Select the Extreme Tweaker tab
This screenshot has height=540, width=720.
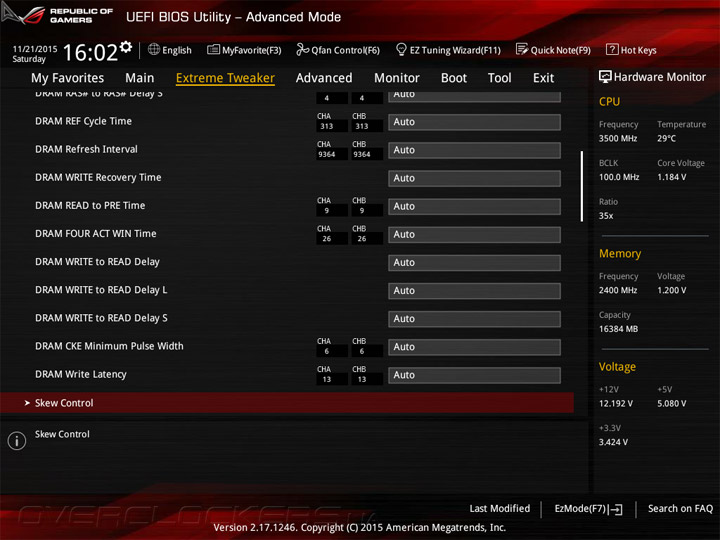point(225,78)
